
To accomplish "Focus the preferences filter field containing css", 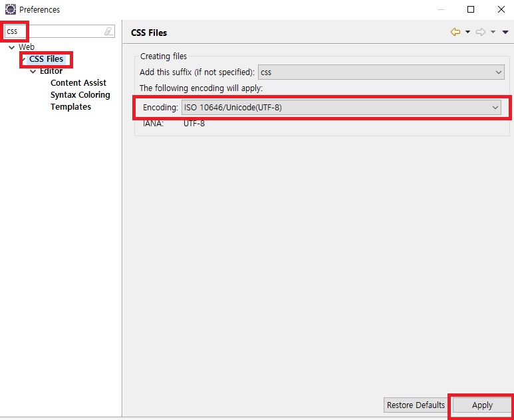I will pyautogui.click(x=60, y=31).
